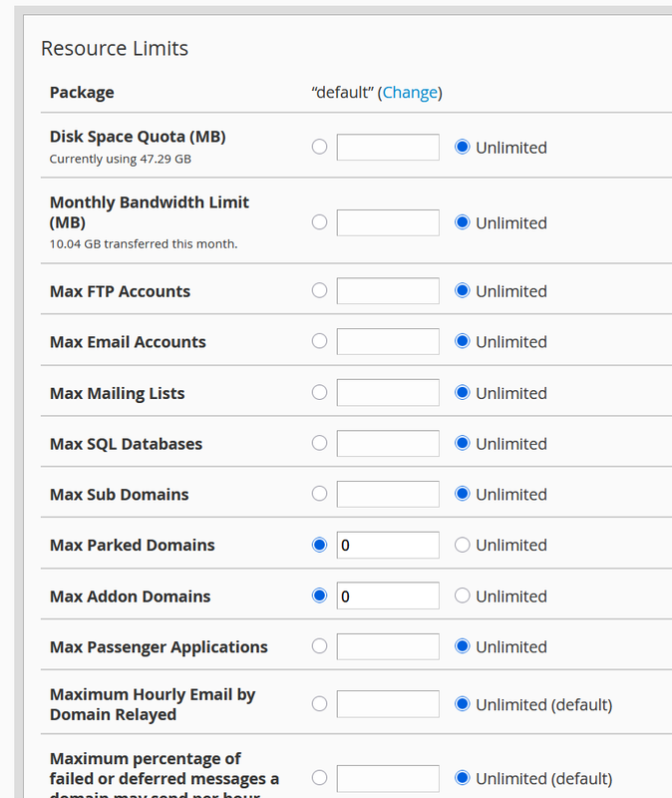Click the Max Addon Domains value field
The image size is (672, 798).
(388, 596)
